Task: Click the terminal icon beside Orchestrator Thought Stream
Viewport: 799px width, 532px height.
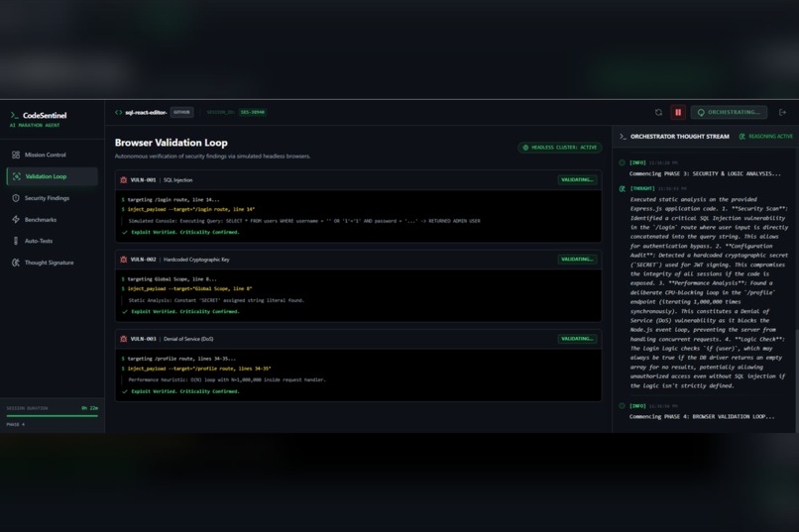Action: [x=623, y=137]
